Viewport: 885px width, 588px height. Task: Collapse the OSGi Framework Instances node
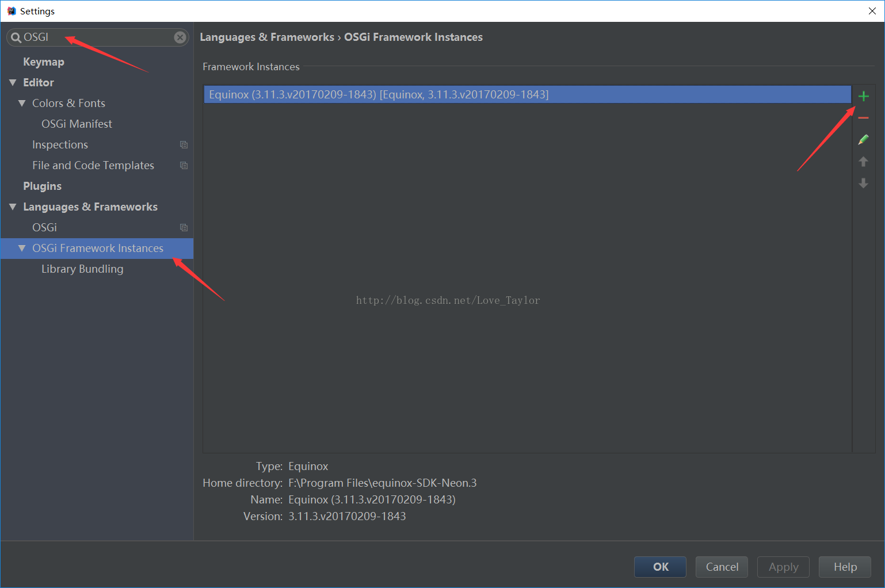point(22,249)
